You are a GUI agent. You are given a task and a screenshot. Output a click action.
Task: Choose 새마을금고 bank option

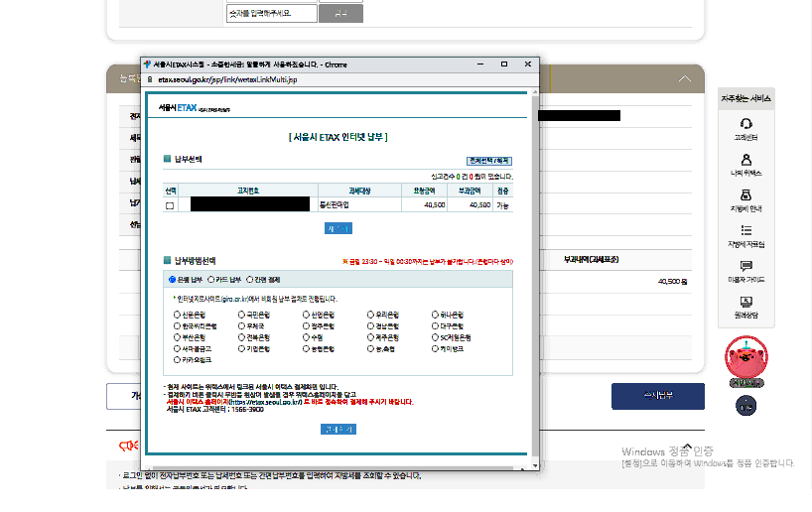point(177,349)
